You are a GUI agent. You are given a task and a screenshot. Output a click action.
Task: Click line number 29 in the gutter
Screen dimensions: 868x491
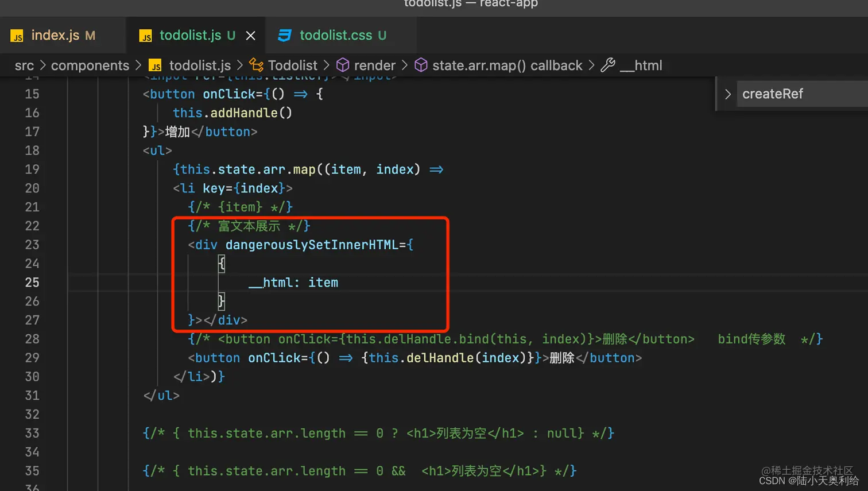point(32,358)
